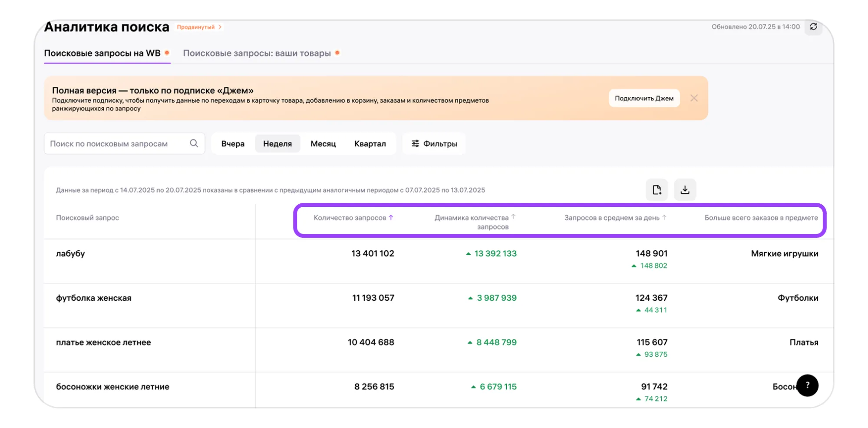Open the лабубу search query row
This screenshot has height=428, width=868.
(70, 254)
